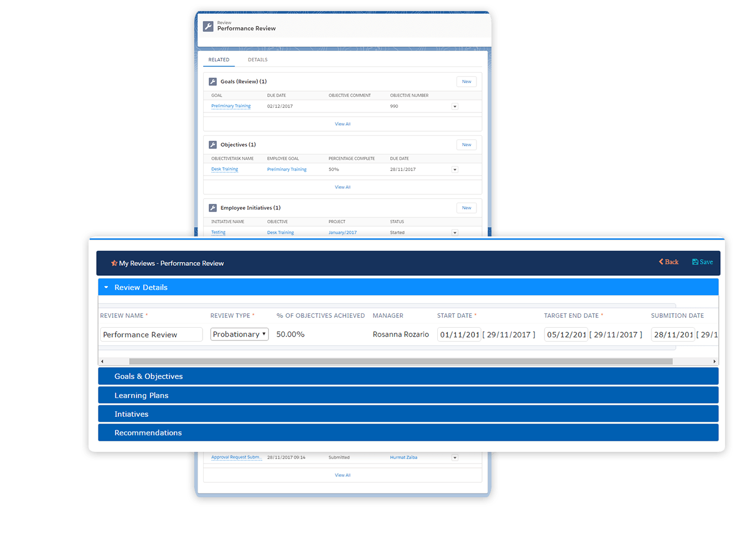Image resolution: width=756 pixels, height=536 pixels.
Task: Select the Related tab
Action: pyautogui.click(x=219, y=60)
